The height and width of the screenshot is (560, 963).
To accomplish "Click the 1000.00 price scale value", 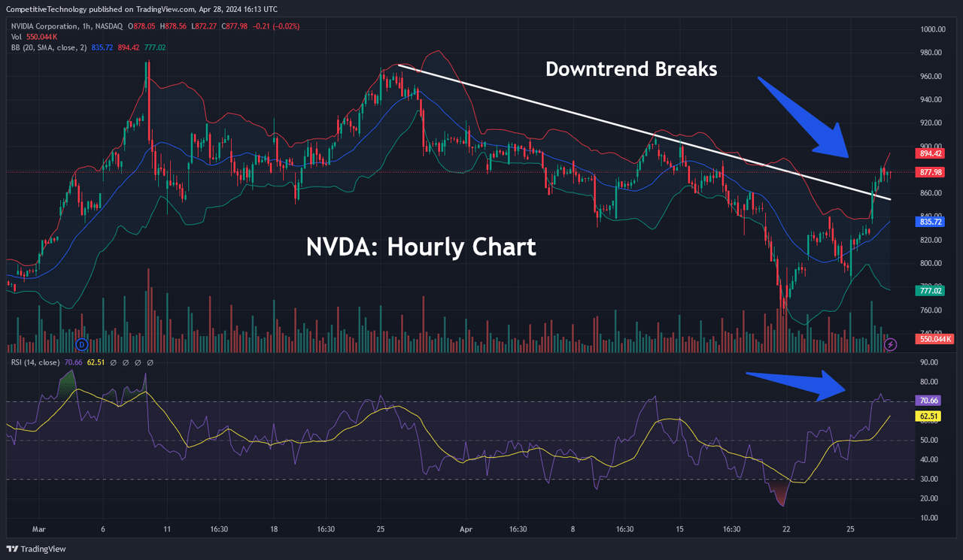I will coord(931,29).
